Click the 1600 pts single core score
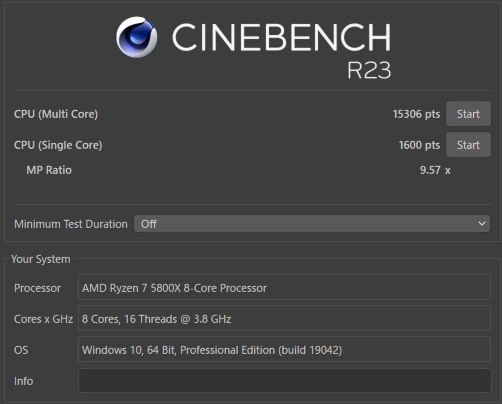 pyautogui.click(x=419, y=145)
